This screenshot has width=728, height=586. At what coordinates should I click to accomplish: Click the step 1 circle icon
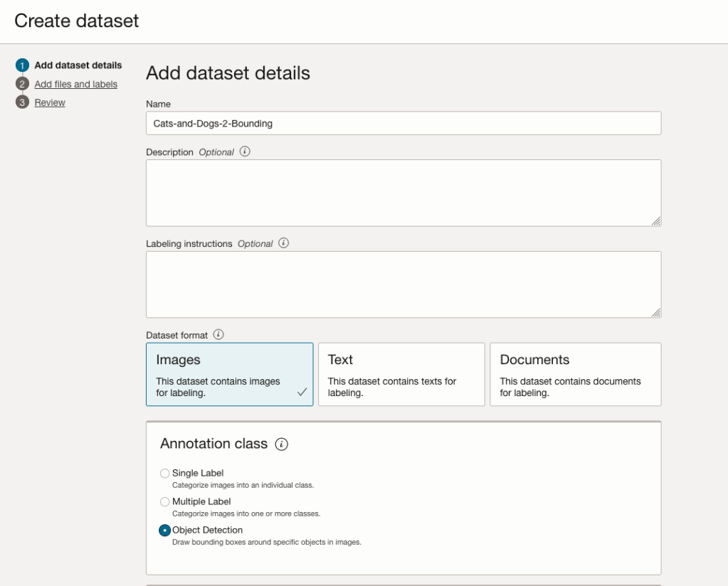coord(22,65)
